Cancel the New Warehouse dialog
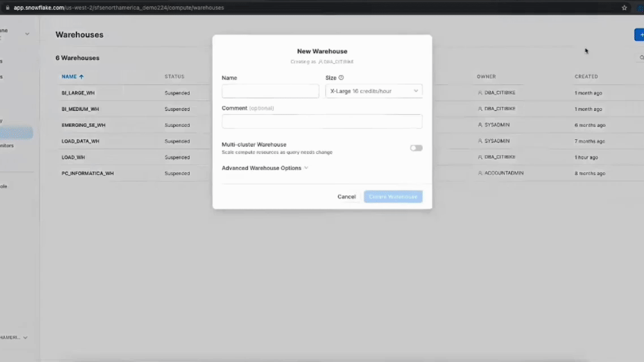644x362 pixels. click(x=347, y=197)
